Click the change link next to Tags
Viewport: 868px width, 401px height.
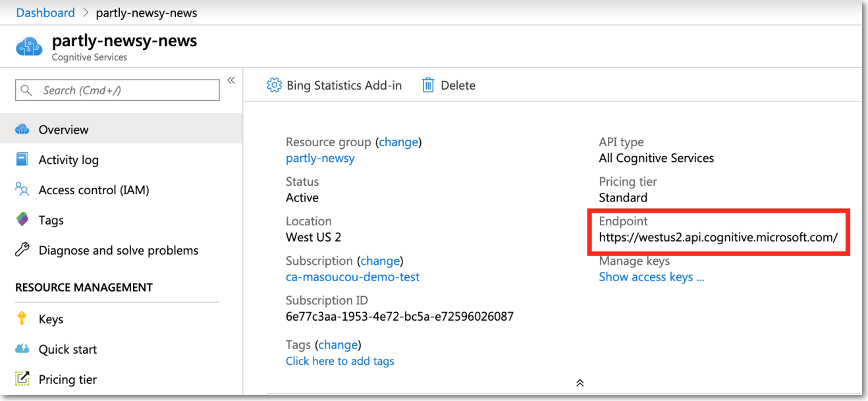338,345
